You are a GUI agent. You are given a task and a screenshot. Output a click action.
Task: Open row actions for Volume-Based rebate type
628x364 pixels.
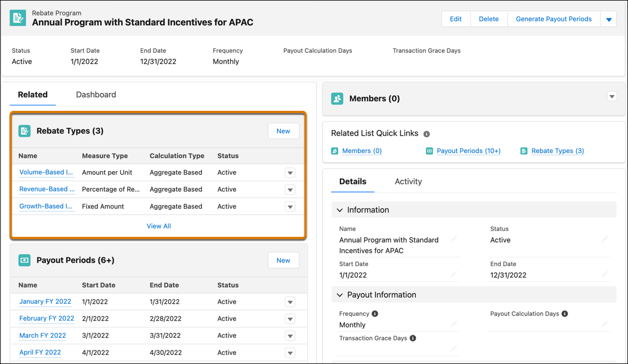pyautogui.click(x=290, y=172)
